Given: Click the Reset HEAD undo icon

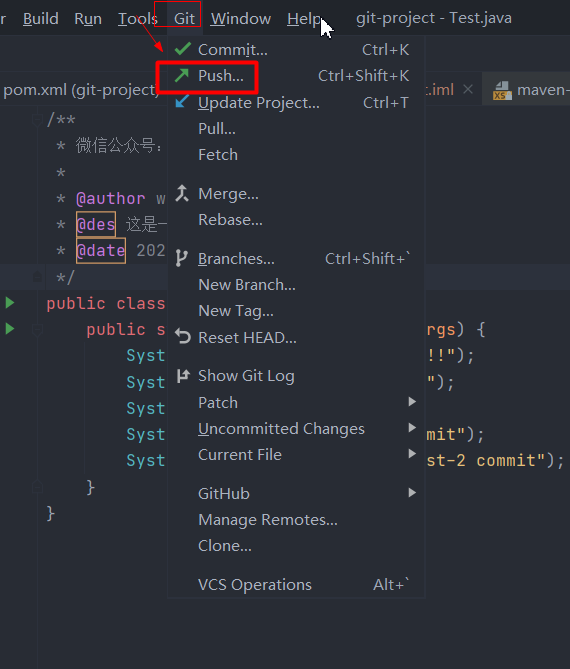Looking at the screenshot, I should (183, 337).
